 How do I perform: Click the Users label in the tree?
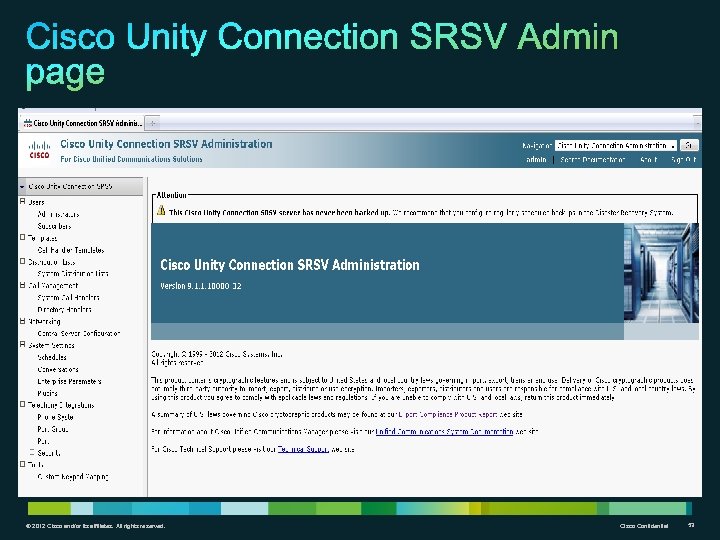pyautogui.click(x=36, y=202)
